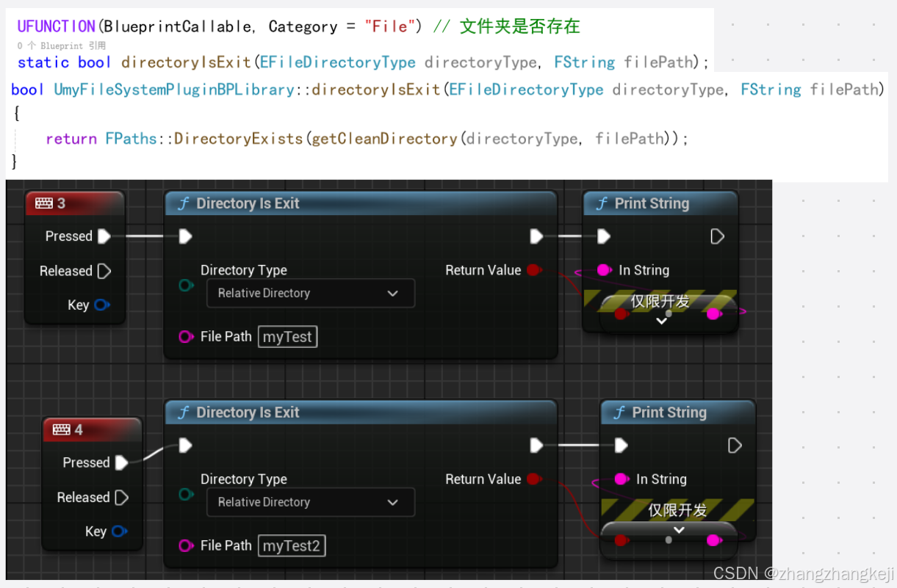Click the Key output pin on key 3 node
This screenshot has width=897, height=588.
click(102, 305)
